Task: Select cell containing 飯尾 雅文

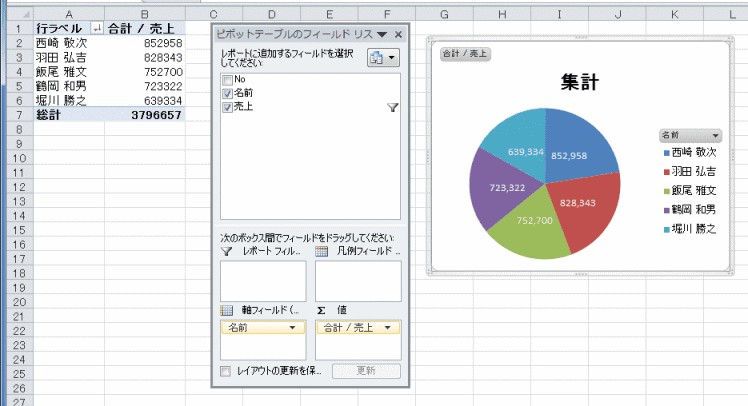Action: pyautogui.click(x=69, y=72)
